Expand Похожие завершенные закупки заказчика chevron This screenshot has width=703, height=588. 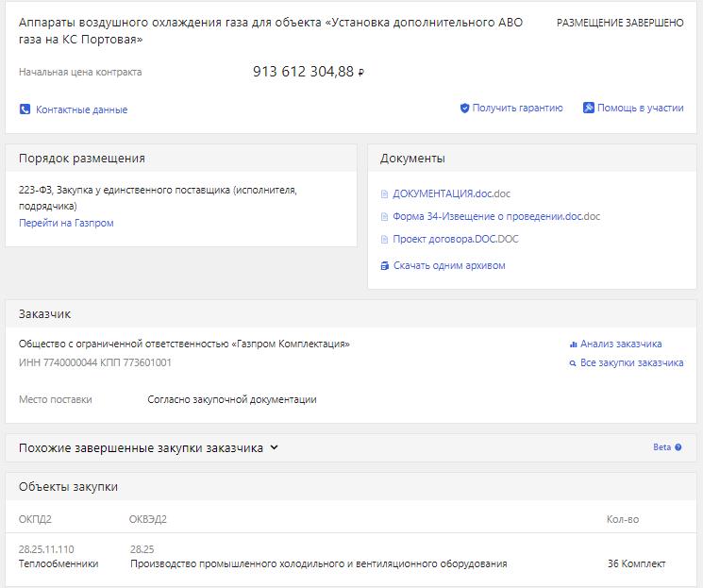click(x=274, y=447)
